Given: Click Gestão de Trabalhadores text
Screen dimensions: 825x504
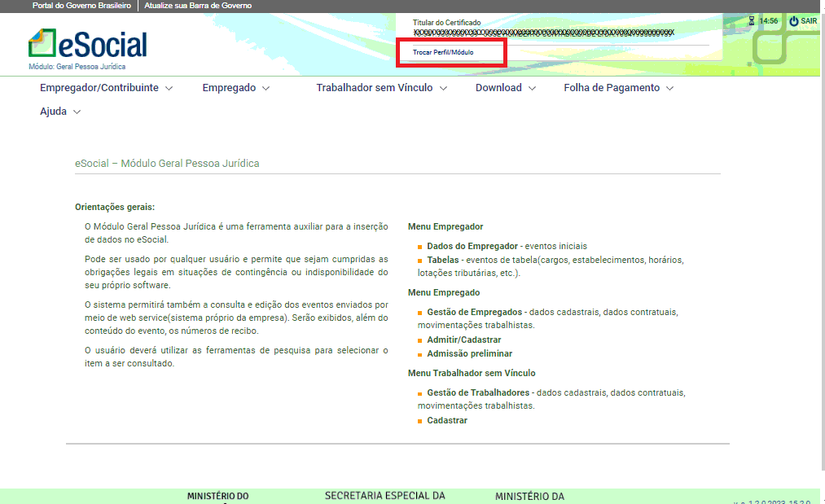Looking at the screenshot, I should pos(478,392).
